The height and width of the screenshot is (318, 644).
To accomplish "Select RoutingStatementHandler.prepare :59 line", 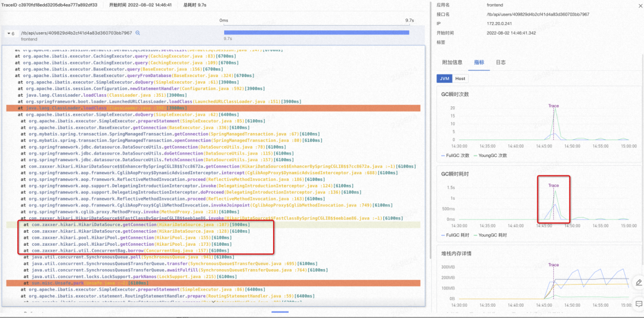I will (x=167, y=296).
